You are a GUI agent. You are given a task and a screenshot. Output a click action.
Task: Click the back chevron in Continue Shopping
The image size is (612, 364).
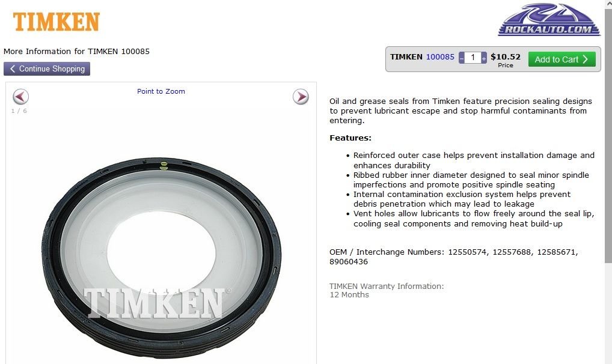[13, 68]
